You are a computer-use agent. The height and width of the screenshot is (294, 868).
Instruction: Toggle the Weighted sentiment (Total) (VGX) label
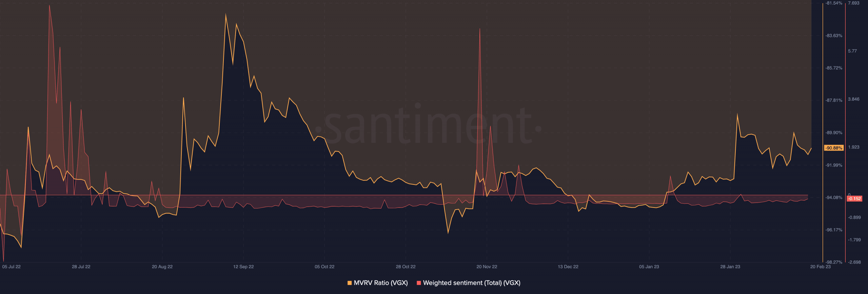click(x=471, y=283)
